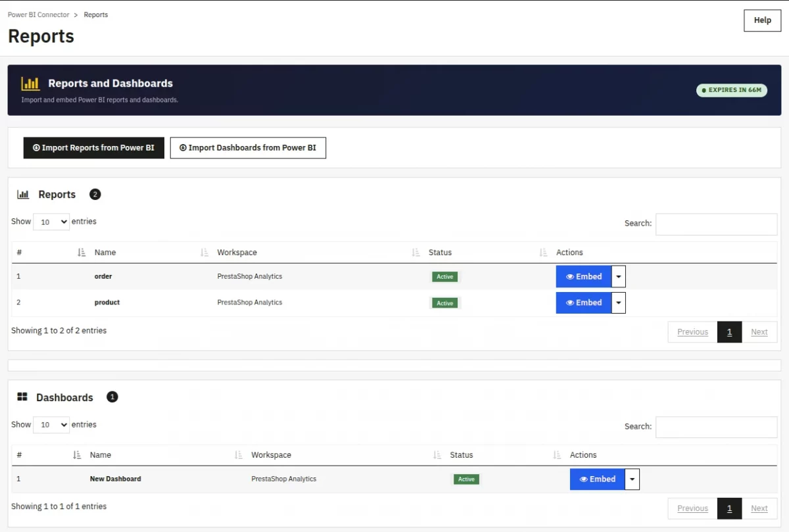Click the Reports section chart icon
The image size is (789, 532).
point(23,195)
